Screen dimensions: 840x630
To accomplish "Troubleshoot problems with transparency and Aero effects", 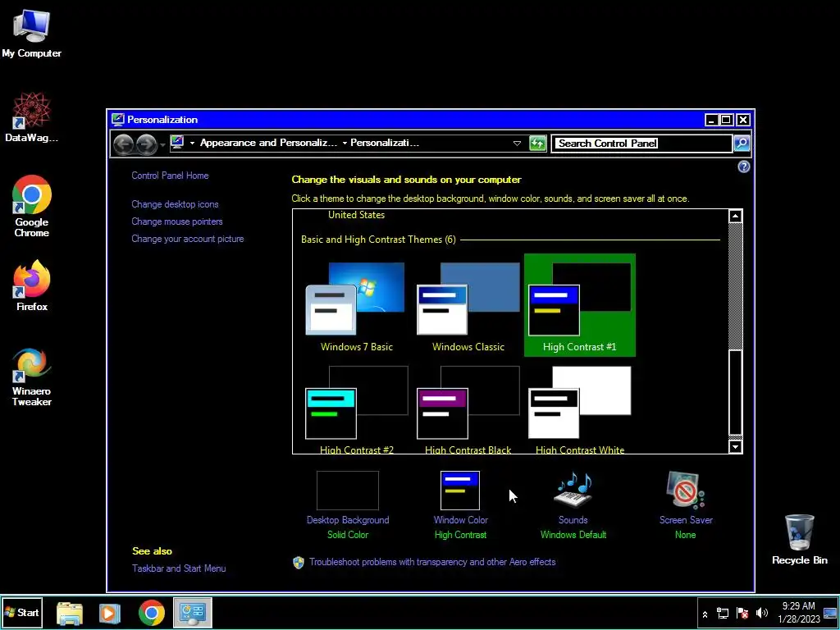I will tap(431, 562).
